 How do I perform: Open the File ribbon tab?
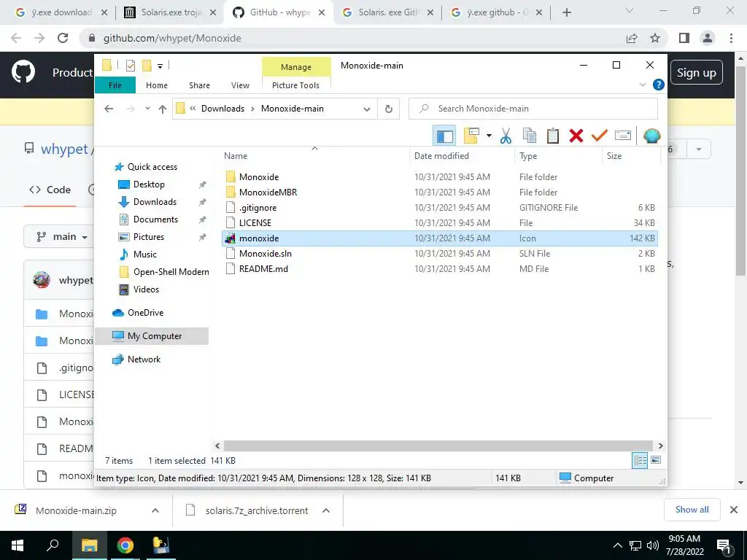(x=115, y=85)
